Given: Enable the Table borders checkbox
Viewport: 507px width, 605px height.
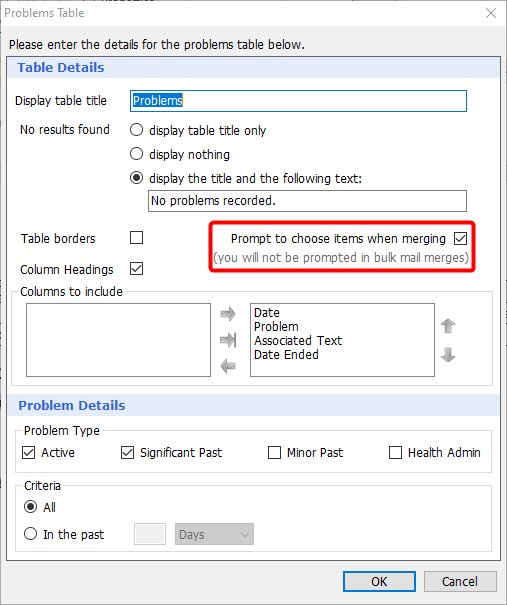Looking at the screenshot, I should [137, 238].
